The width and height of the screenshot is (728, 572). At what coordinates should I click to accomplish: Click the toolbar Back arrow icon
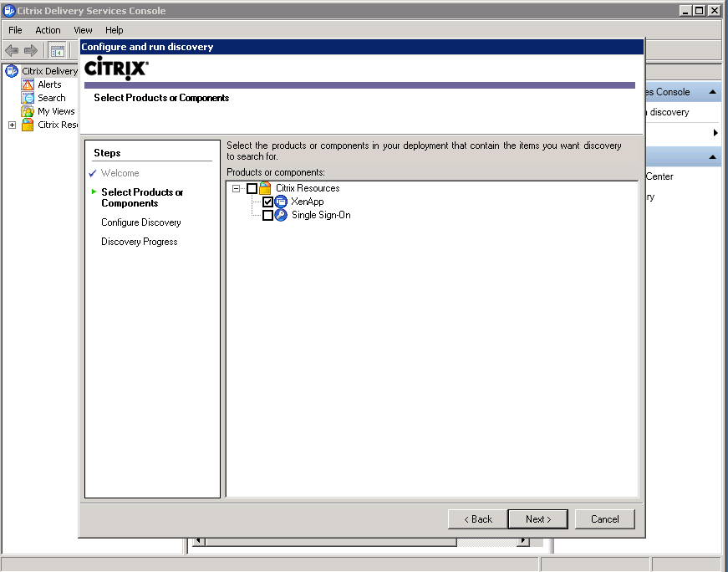tap(12, 51)
